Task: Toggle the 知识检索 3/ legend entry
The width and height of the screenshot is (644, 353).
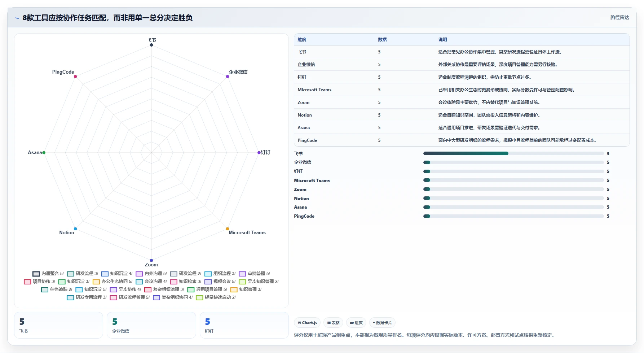Action: [186, 282]
